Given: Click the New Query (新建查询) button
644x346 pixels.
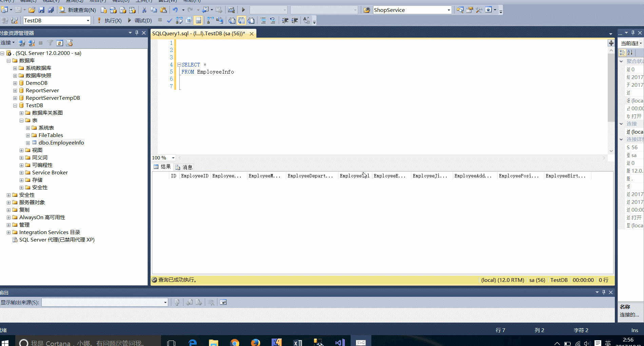Looking at the screenshot, I should pos(78,10).
